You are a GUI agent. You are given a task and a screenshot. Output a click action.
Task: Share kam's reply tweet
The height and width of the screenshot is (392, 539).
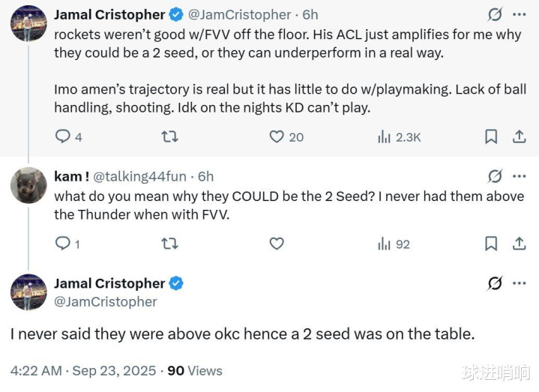[x=519, y=243]
